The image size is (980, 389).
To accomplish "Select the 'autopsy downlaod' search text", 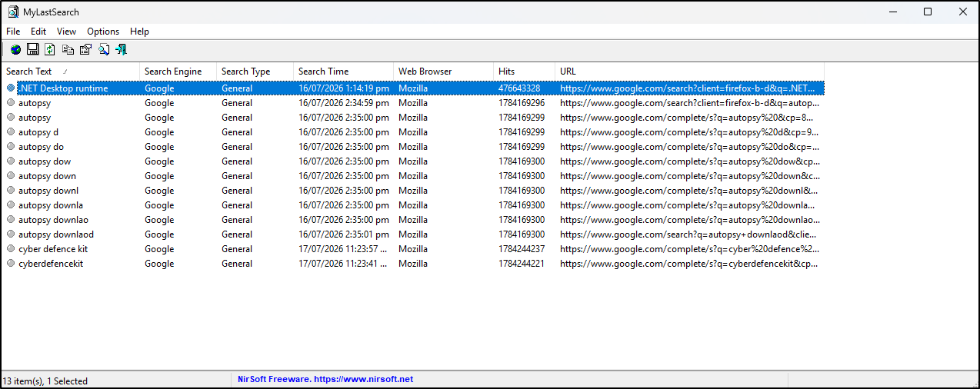I will [56, 234].
